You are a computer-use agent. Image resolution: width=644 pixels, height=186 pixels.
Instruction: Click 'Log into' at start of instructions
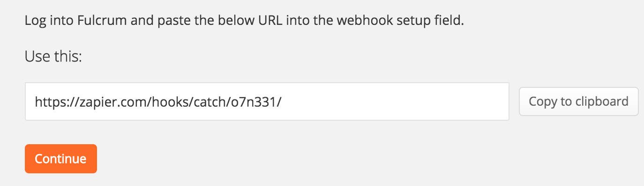[x=46, y=22]
